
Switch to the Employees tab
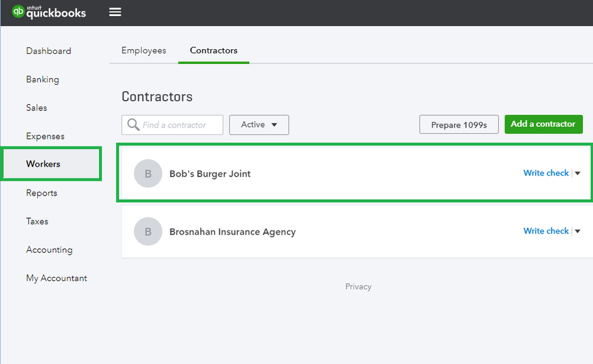[144, 50]
